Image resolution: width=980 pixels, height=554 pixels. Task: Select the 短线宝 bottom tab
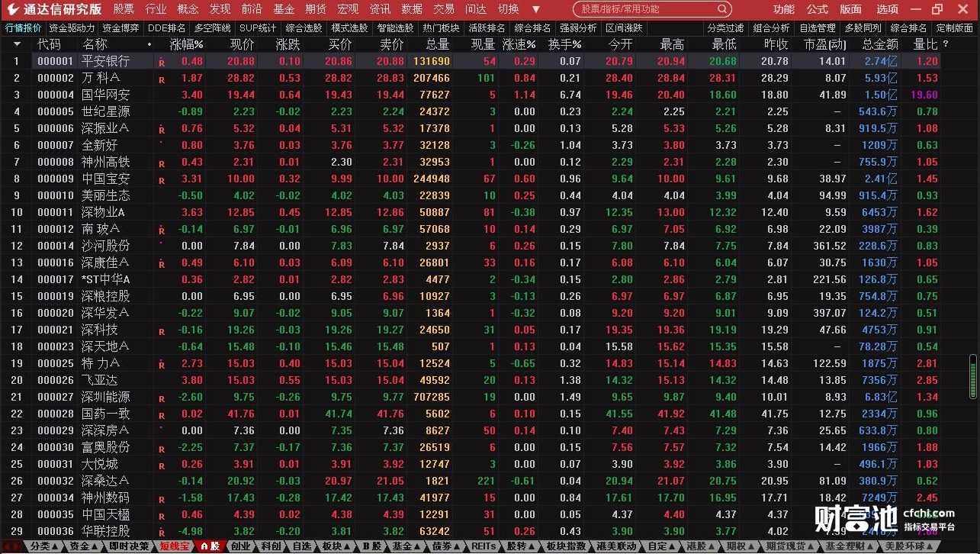coord(174,546)
